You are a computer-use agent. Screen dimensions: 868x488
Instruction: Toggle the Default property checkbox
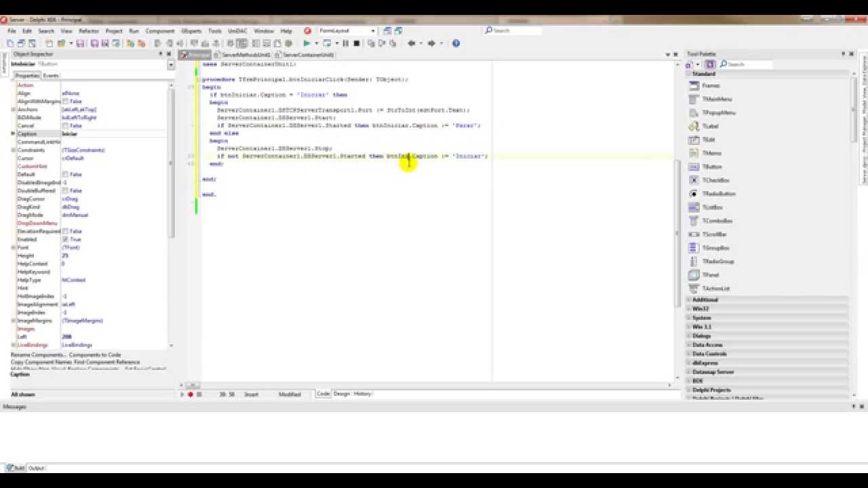click(65, 175)
